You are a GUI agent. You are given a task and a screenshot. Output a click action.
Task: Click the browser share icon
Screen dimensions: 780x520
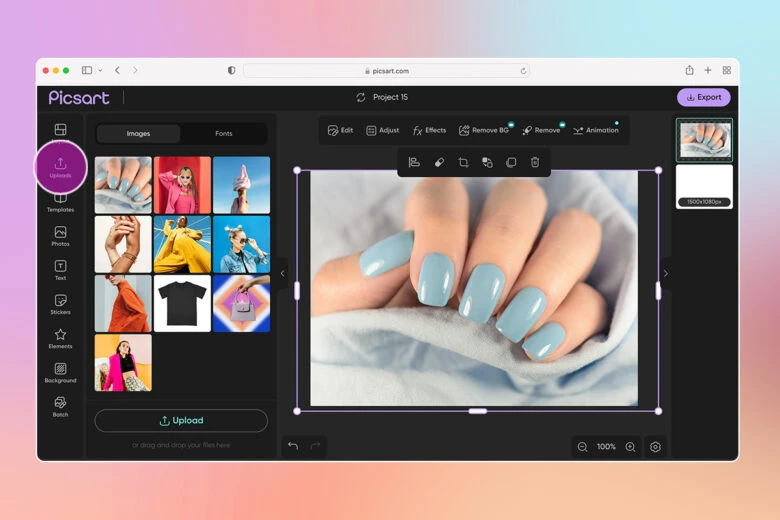tap(689, 70)
